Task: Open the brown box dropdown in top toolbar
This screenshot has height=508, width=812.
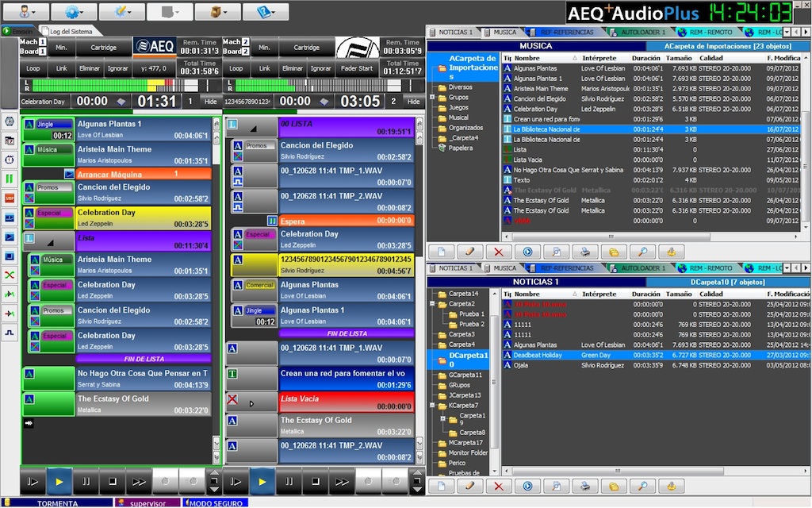Action: [x=217, y=11]
